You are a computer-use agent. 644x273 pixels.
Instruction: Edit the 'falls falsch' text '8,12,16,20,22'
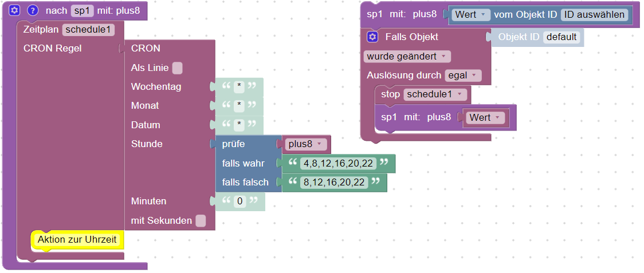click(x=334, y=182)
